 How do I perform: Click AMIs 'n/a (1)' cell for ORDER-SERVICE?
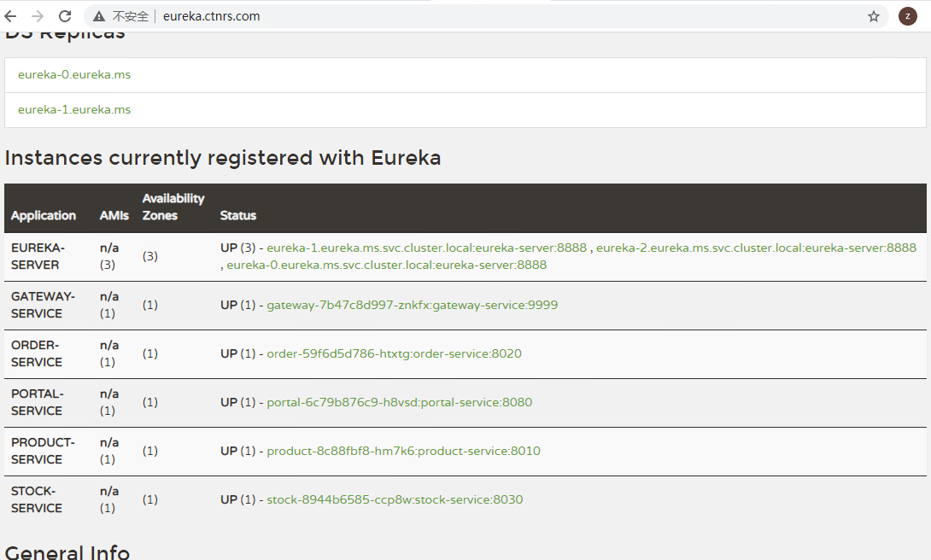point(109,353)
